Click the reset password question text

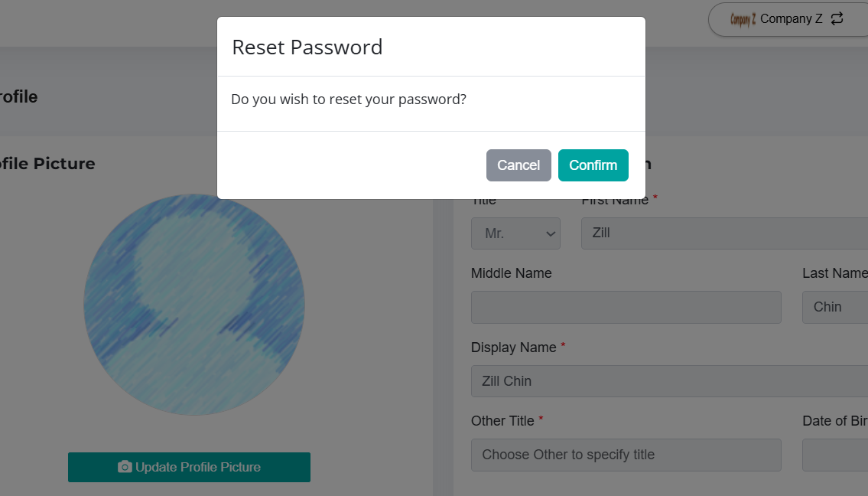point(349,100)
